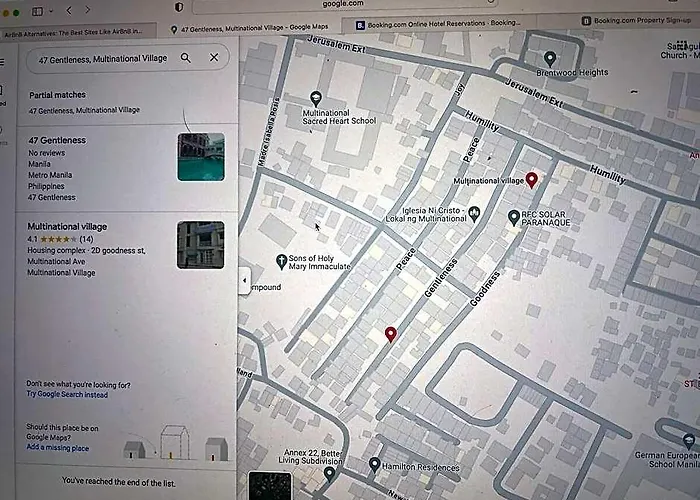700x500 pixels.
Task: Click the 'No reviews' text under 47 Gentleness
Action: pos(46,153)
